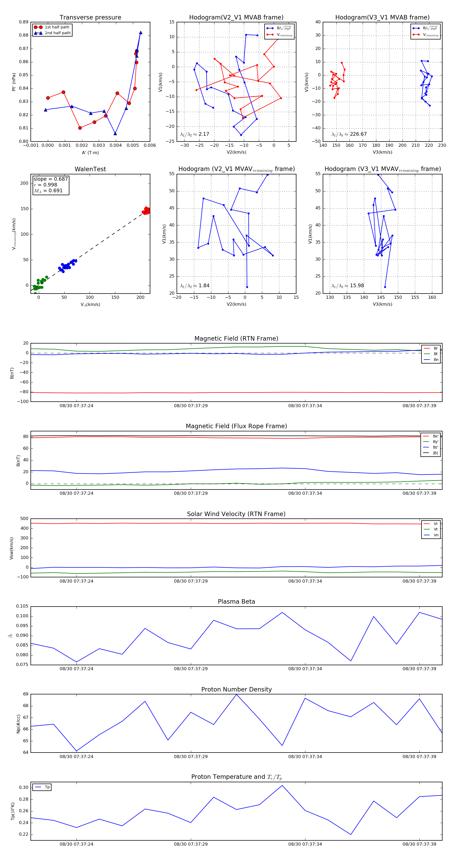Click 'Hodogram (V2_V1 MVAV remaining frame)' title
Image resolution: width=473 pixels, height=868 pixels.
[x=236, y=169]
